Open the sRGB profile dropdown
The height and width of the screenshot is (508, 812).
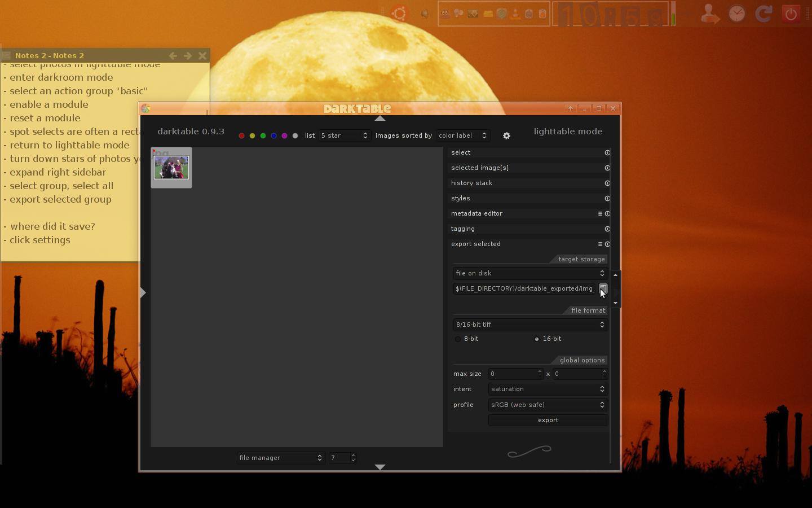click(547, 405)
